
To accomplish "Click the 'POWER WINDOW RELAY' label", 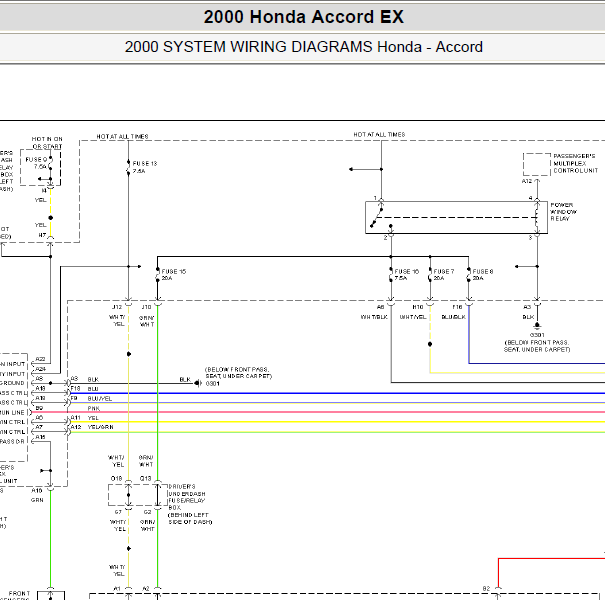I will pyautogui.click(x=563, y=212).
